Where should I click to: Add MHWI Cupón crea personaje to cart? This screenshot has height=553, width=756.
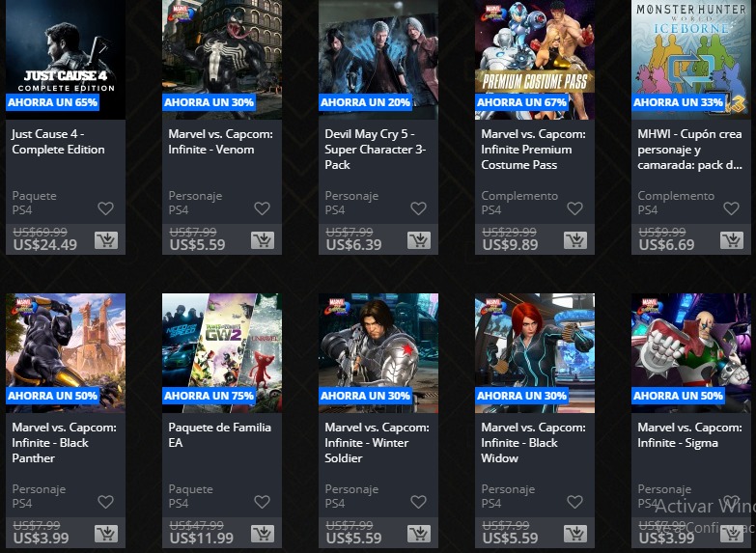coord(732,240)
